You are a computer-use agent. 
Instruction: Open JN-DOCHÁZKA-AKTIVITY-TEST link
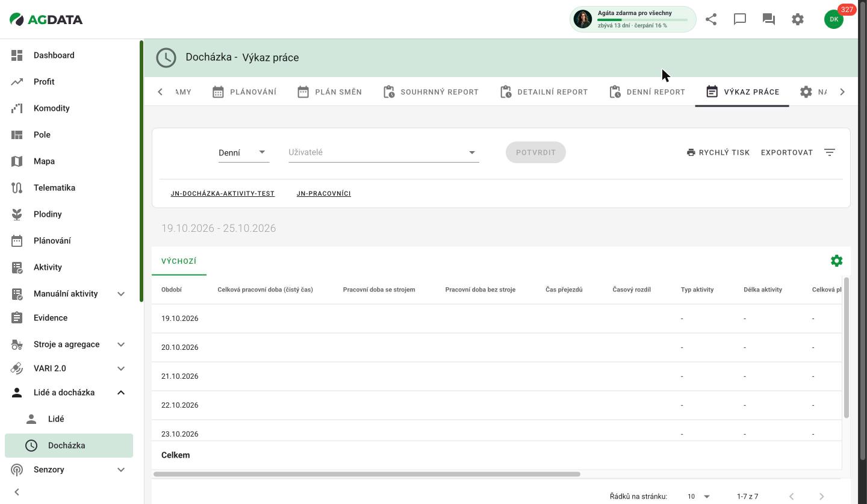point(223,193)
